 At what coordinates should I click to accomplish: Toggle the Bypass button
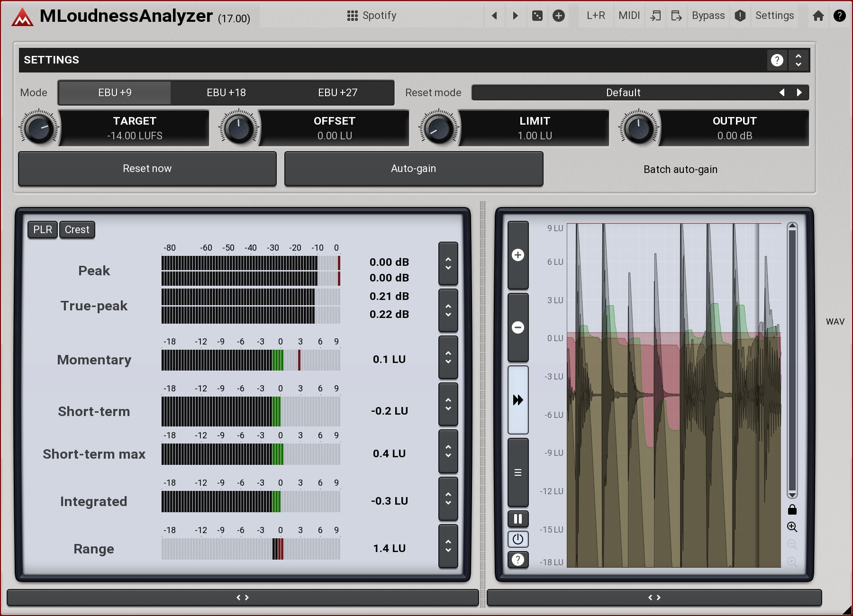click(708, 16)
